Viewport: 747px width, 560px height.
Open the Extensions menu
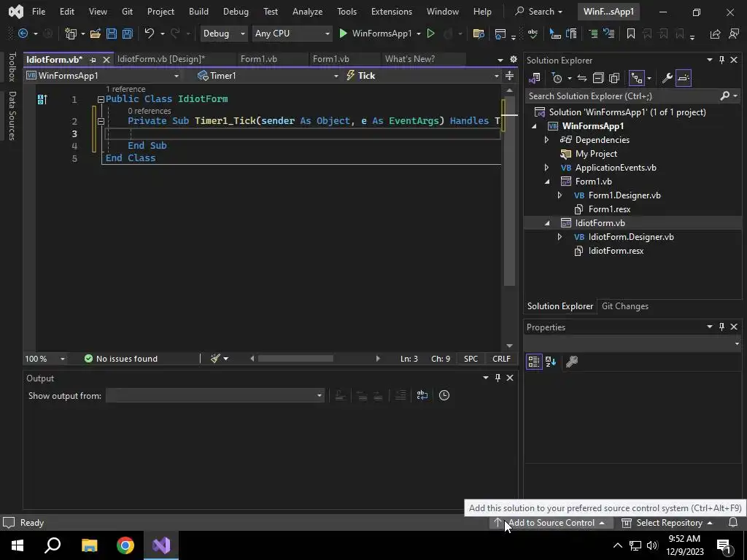[392, 12]
